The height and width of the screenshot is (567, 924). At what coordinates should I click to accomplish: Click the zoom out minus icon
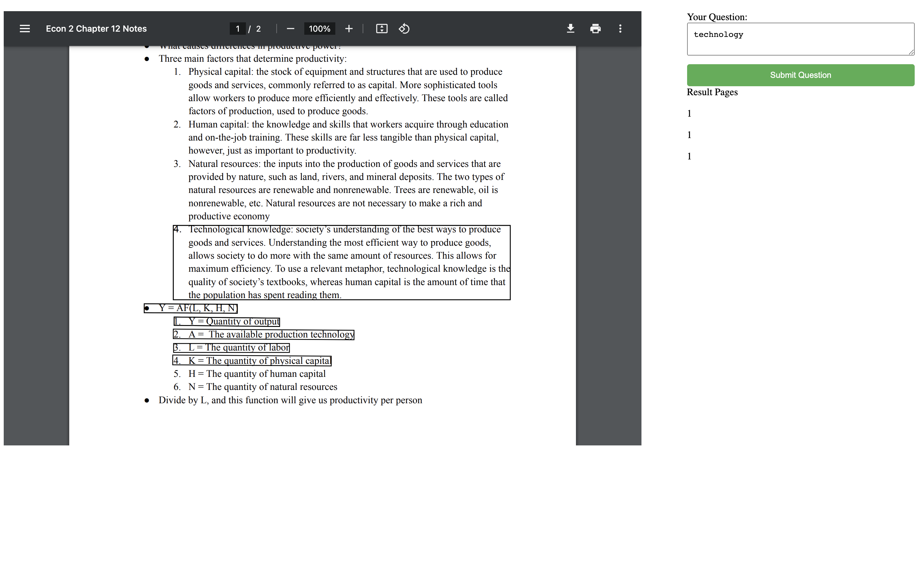pyautogui.click(x=290, y=29)
